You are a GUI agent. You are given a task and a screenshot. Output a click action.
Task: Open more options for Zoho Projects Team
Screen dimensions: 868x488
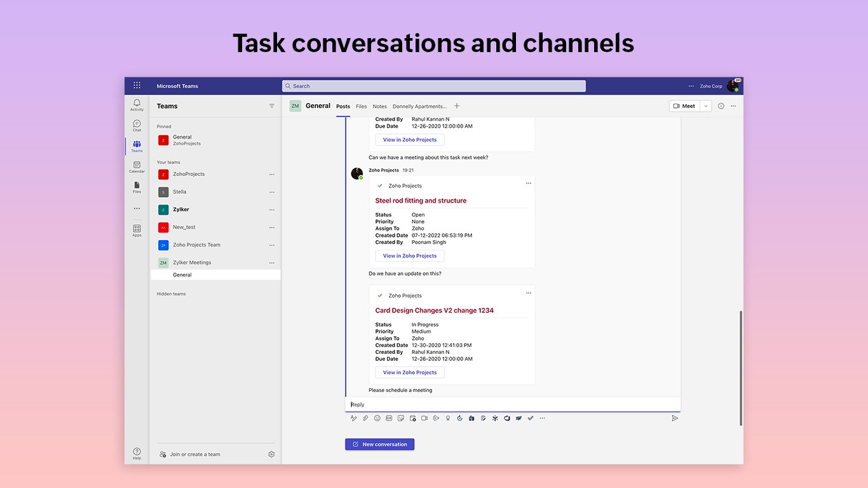(x=272, y=245)
